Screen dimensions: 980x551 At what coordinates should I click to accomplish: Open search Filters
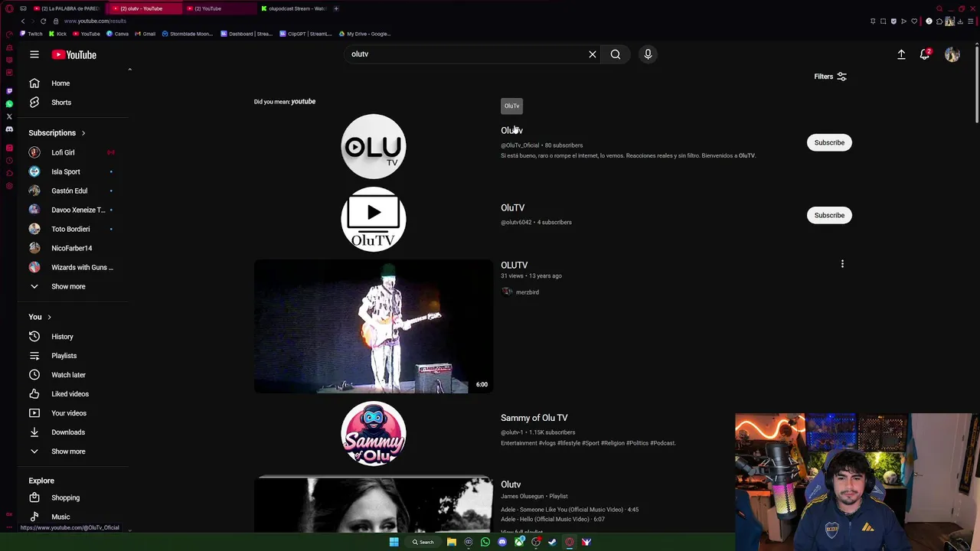831,77
